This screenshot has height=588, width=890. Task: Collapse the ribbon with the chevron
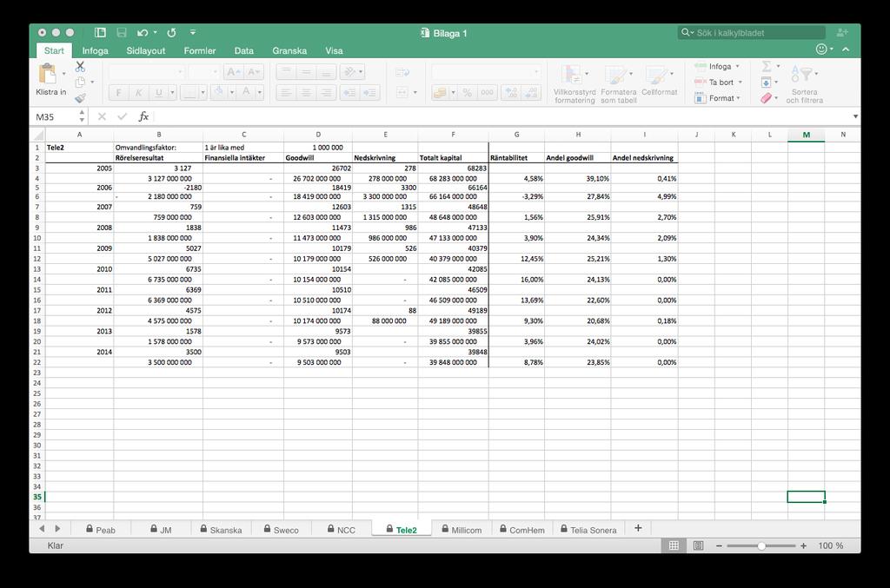[846, 50]
